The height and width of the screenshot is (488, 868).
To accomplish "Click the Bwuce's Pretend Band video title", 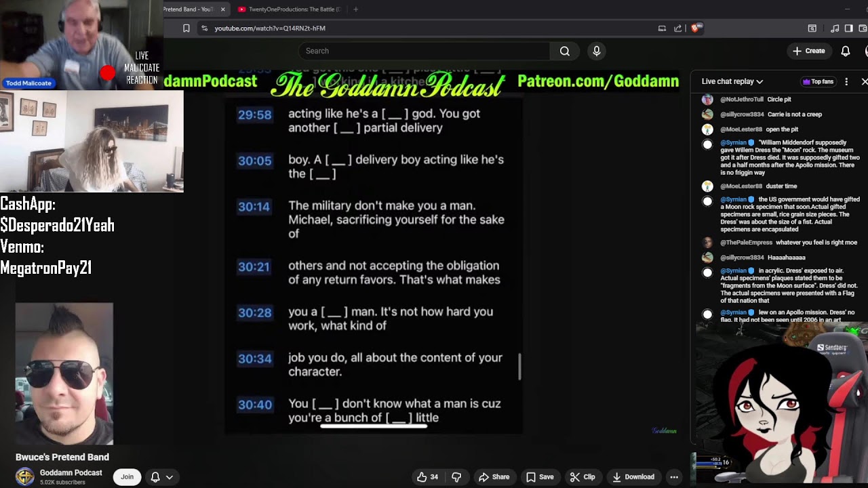I will [62, 457].
